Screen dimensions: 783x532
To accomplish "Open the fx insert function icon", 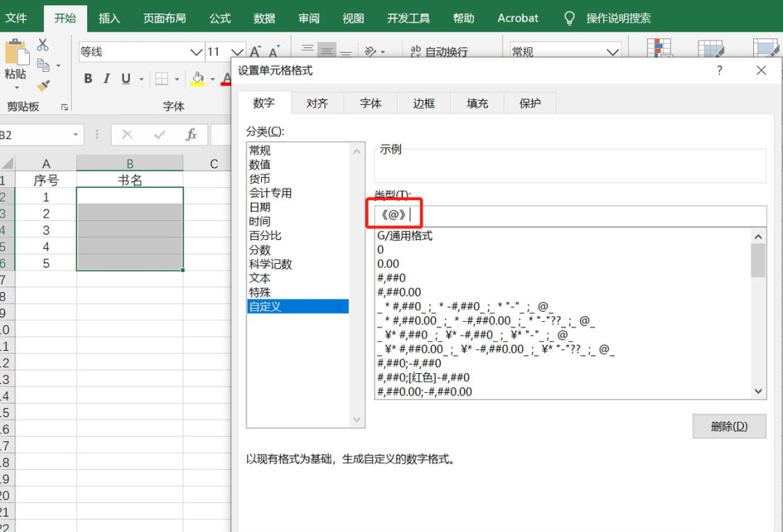I will click(191, 134).
